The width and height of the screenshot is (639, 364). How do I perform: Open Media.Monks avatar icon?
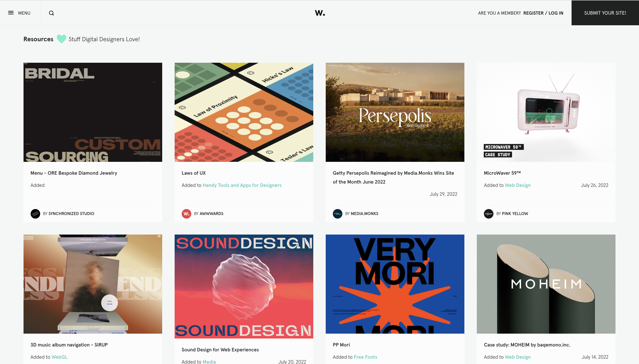pyautogui.click(x=337, y=213)
